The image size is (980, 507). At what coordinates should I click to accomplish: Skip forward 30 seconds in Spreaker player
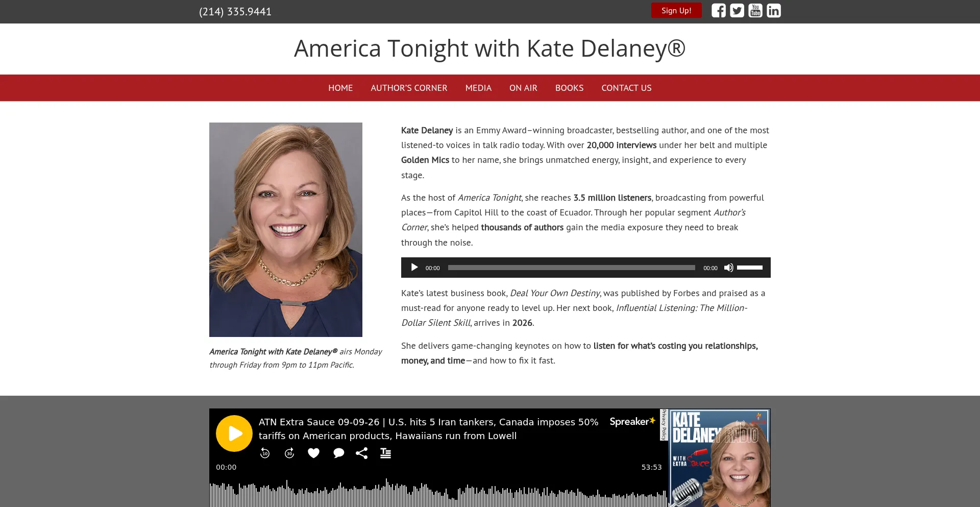[x=289, y=453]
